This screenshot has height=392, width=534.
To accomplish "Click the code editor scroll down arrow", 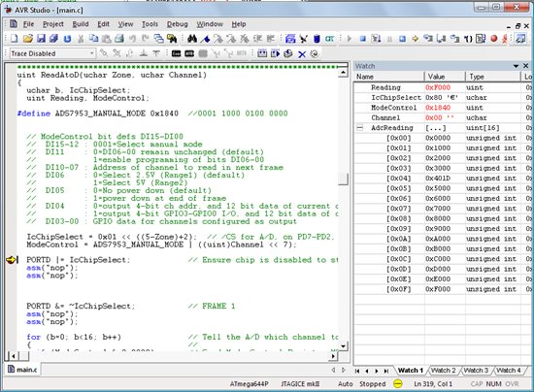I will tap(344, 346).
